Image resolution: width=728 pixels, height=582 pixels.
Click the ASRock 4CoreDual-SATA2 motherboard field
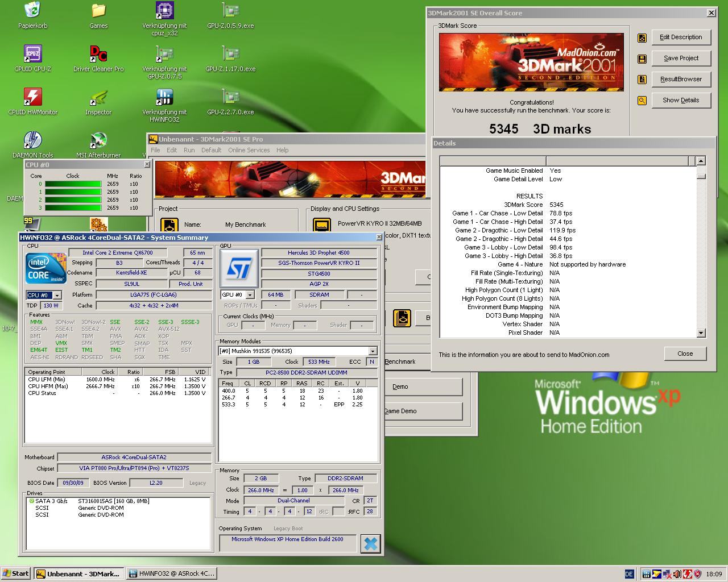click(134, 458)
